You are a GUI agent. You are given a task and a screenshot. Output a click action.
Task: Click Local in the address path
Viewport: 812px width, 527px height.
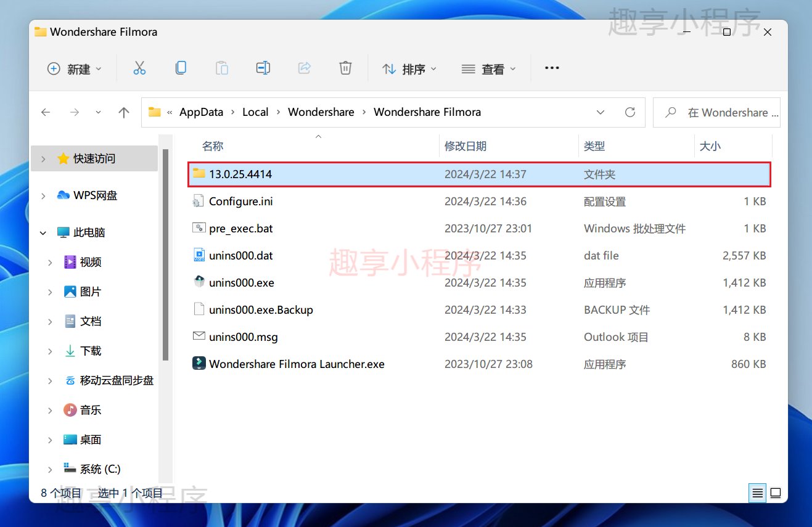(x=255, y=112)
